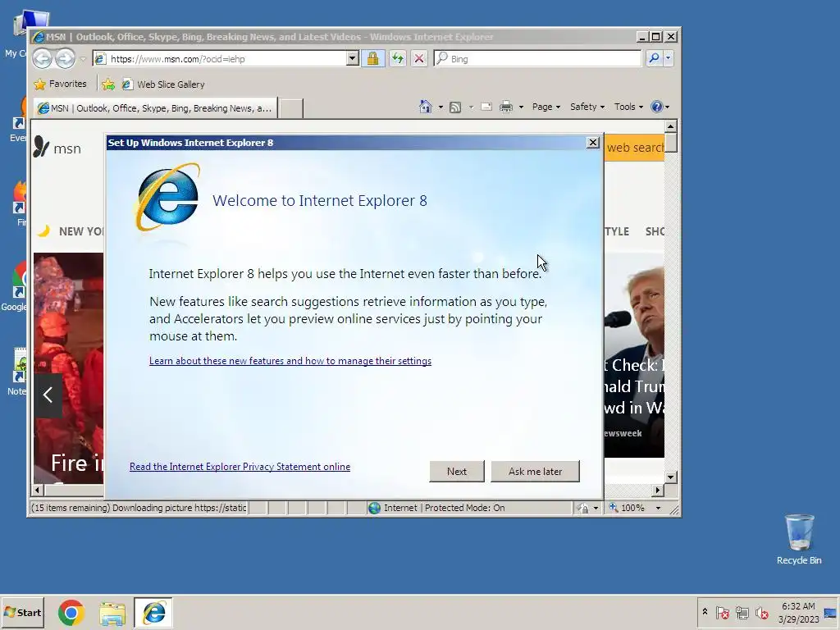Click the security lock icon
The height and width of the screenshot is (630, 840).
click(x=373, y=58)
